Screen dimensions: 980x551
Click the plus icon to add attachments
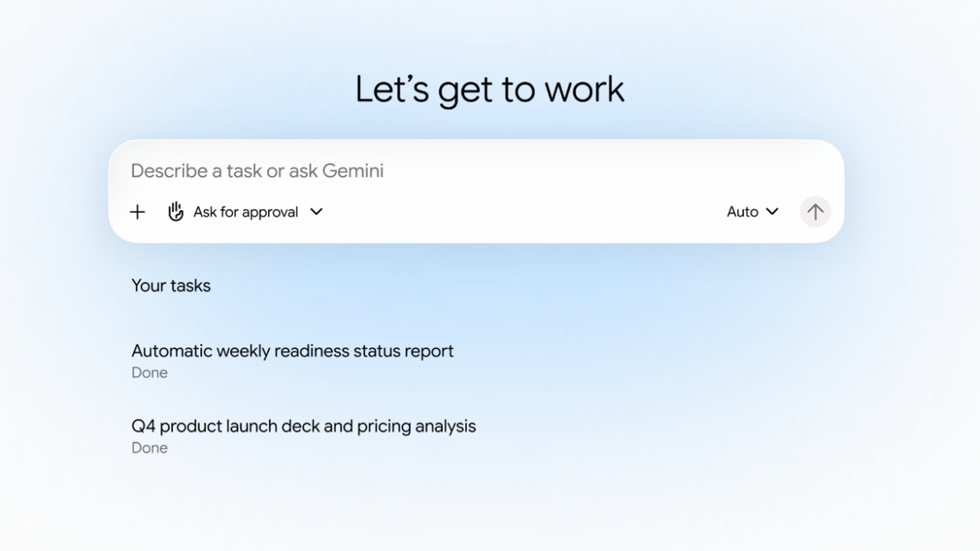(138, 212)
